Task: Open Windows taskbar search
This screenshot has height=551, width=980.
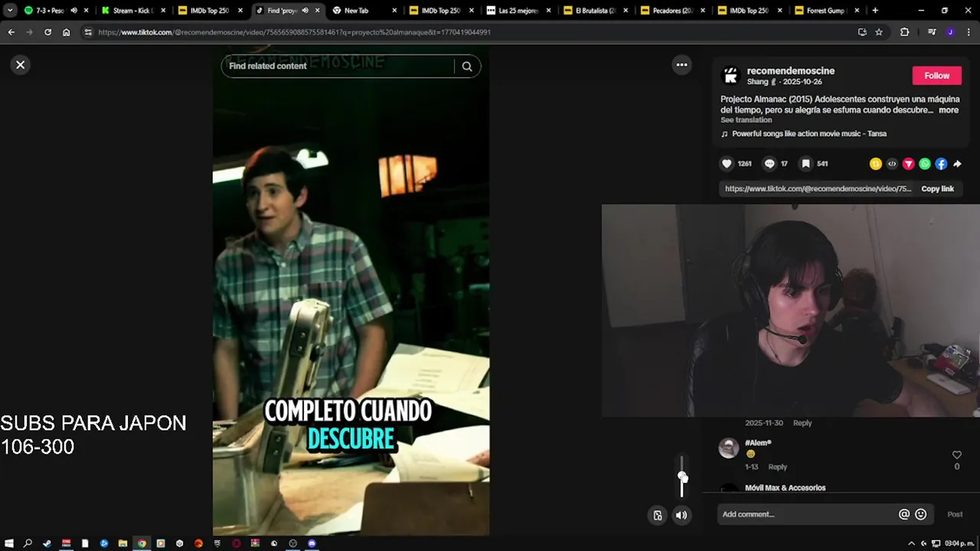Action: pyautogui.click(x=28, y=543)
